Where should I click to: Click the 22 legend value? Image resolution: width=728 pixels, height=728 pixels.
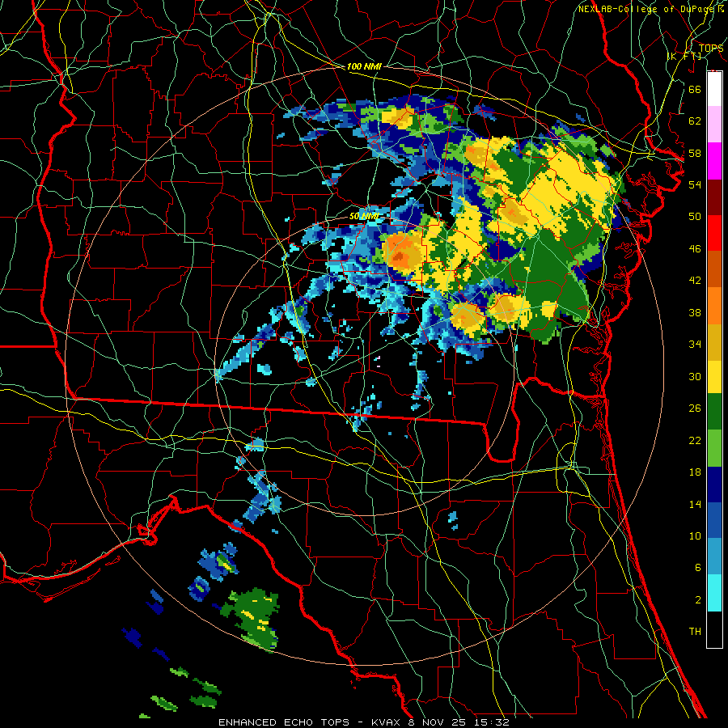[695, 440]
